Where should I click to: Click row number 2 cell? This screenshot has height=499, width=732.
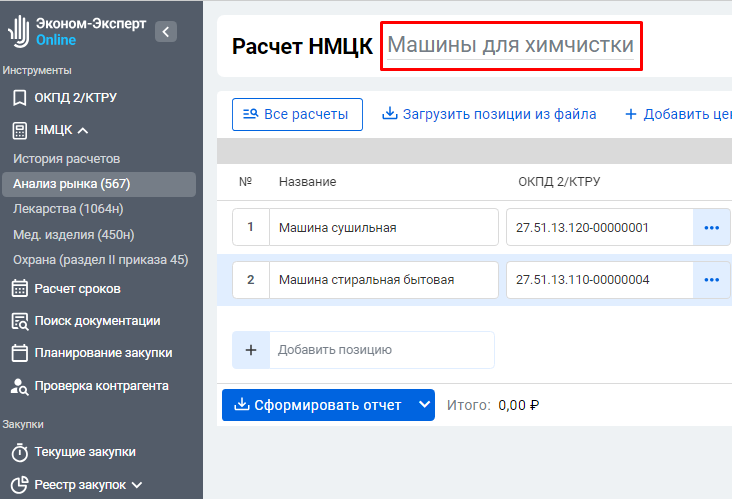coord(251,280)
